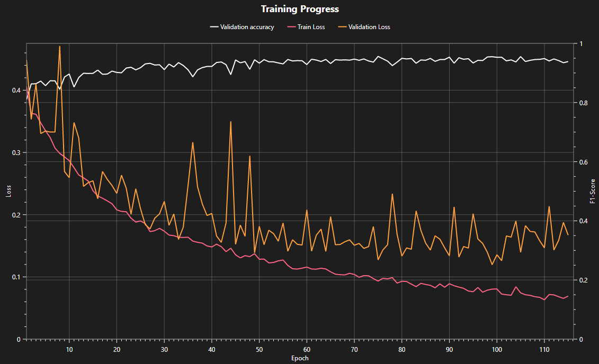Image resolution: width=599 pixels, height=364 pixels.
Task: Click the 1 tick label atop F1-Score axis
Action: (580, 43)
